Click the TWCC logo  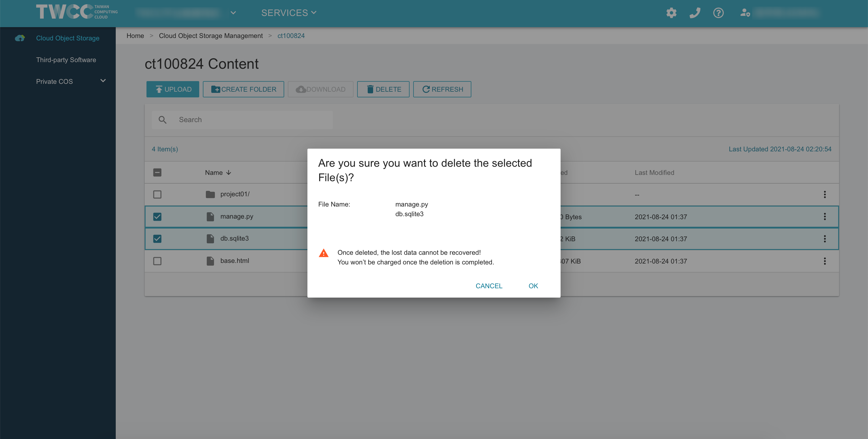66,11
